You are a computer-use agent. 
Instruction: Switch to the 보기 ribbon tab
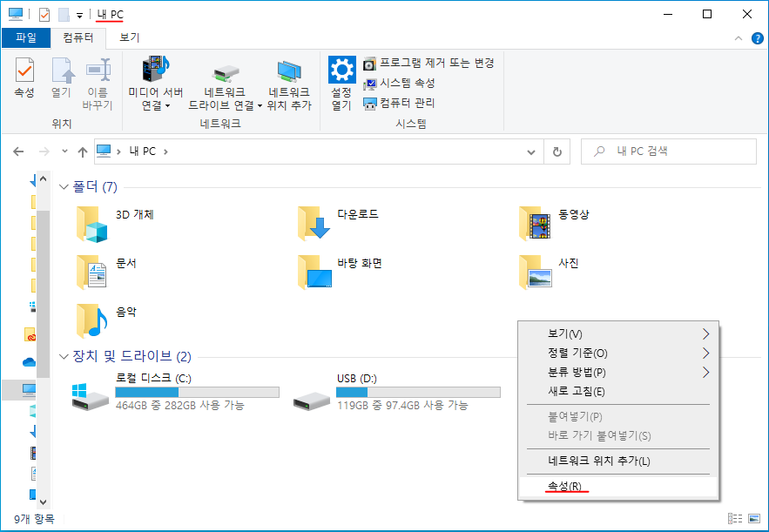click(x=130, y=37)
